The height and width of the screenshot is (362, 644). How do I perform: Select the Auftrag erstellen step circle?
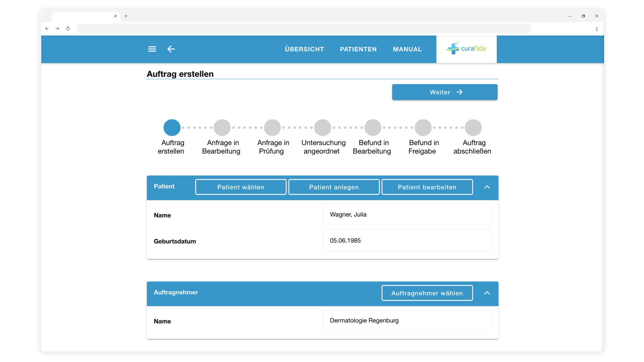pos(172,128)
